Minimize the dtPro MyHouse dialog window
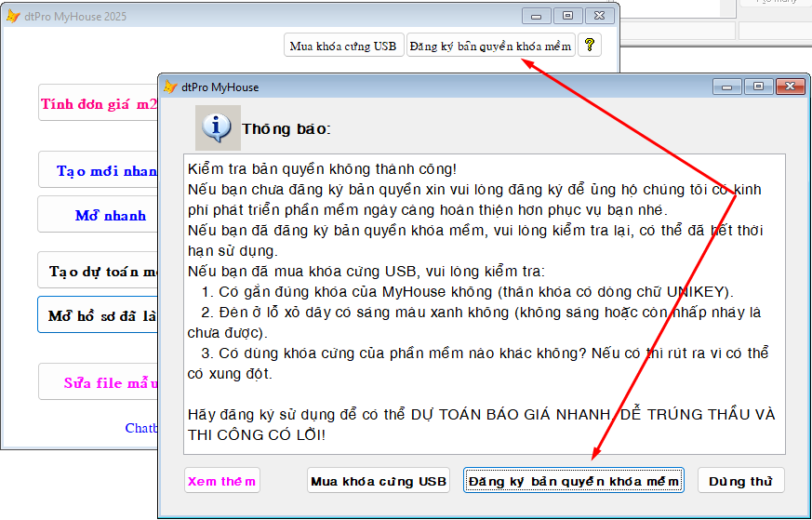The height and width of the screenshot is (520, 812). coord(728,87)
